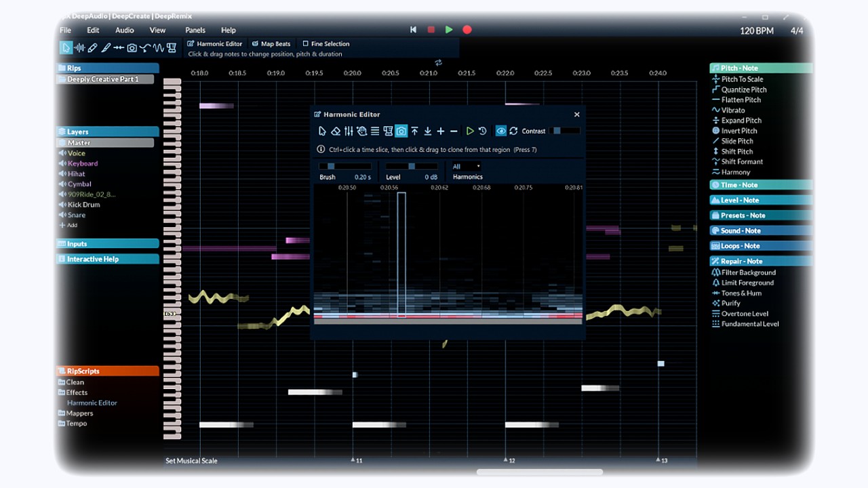Select the arrow pointer tool in main toolbar
The width and height of the screenshot is (868, 488).
[x=66, y=48]
